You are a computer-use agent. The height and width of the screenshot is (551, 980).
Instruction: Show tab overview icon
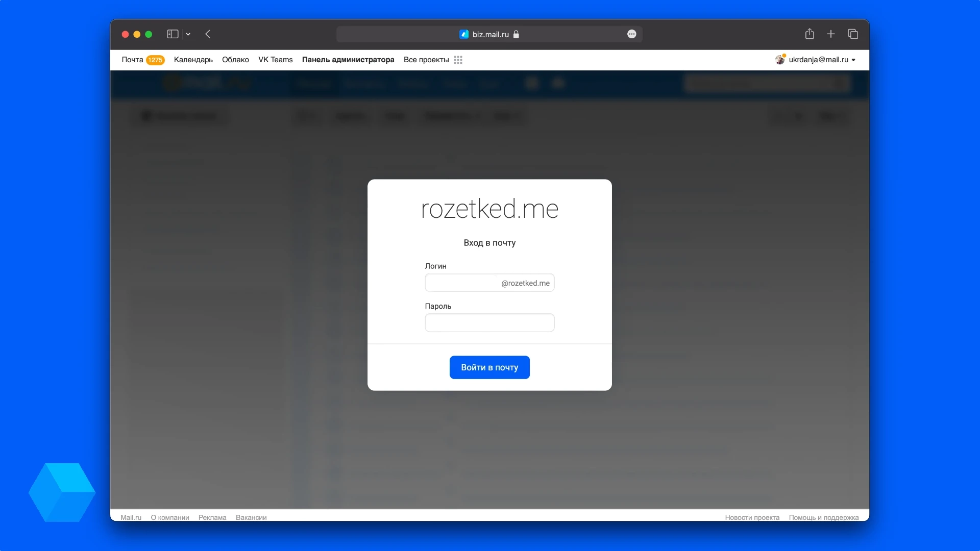(x=853, y=34)
